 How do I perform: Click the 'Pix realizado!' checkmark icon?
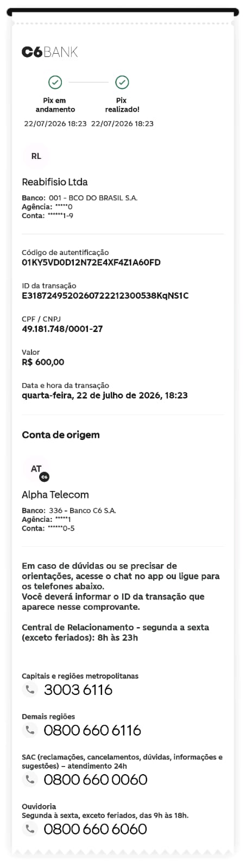click(122, 82)
